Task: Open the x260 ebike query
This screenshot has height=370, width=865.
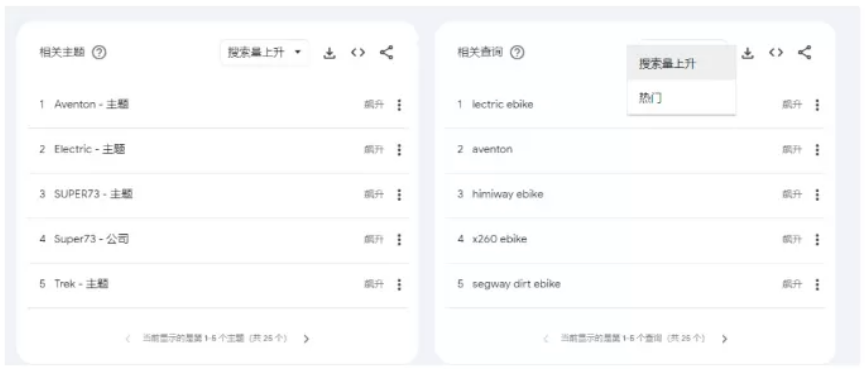Action: point(499,239)
